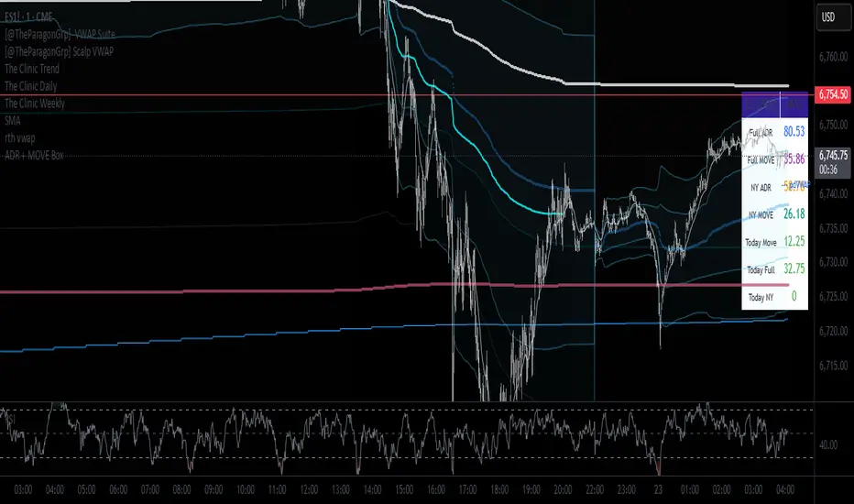Click the NY ADR row label
854x504 pixels.
point(761,188)
